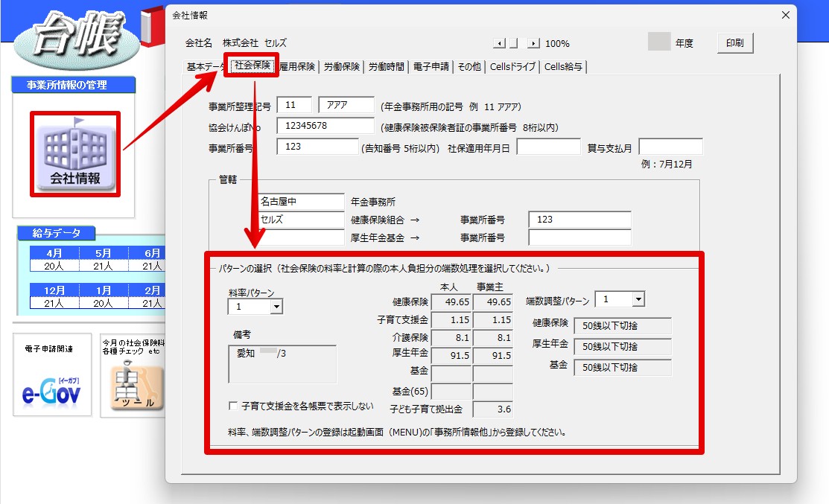
Task: Open the 会社情報 building icon
Action: tap(75, 154)
